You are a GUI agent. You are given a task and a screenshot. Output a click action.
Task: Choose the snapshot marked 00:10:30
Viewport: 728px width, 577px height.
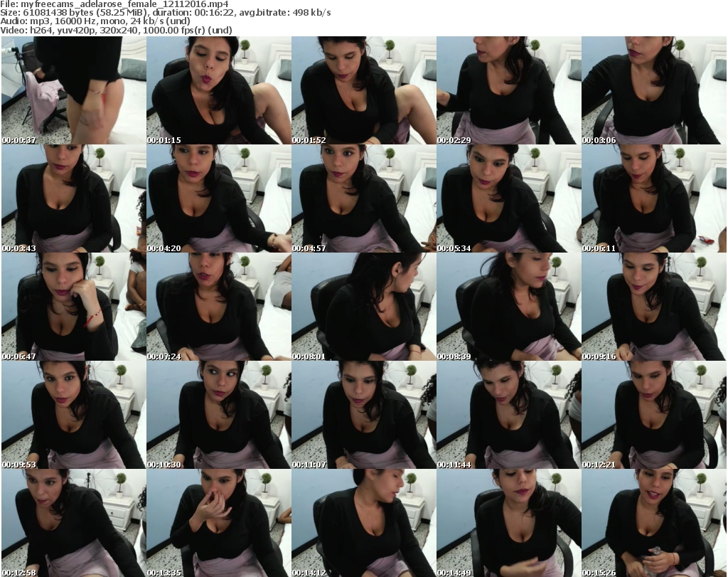219,415
